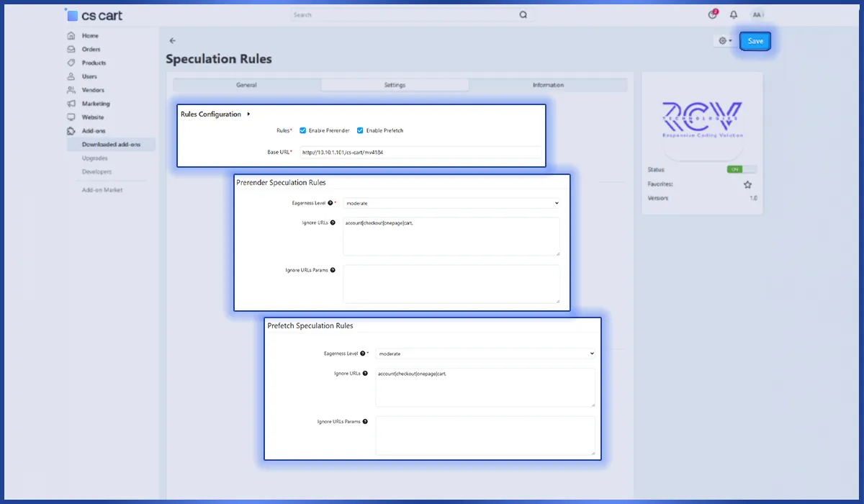Click the search magnifier icon

(523, 14)
